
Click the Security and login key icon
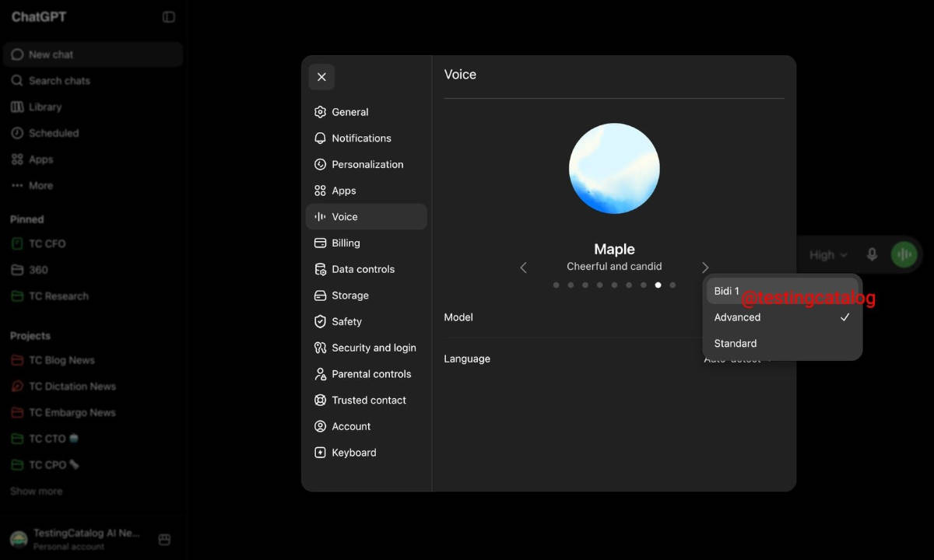320,348
